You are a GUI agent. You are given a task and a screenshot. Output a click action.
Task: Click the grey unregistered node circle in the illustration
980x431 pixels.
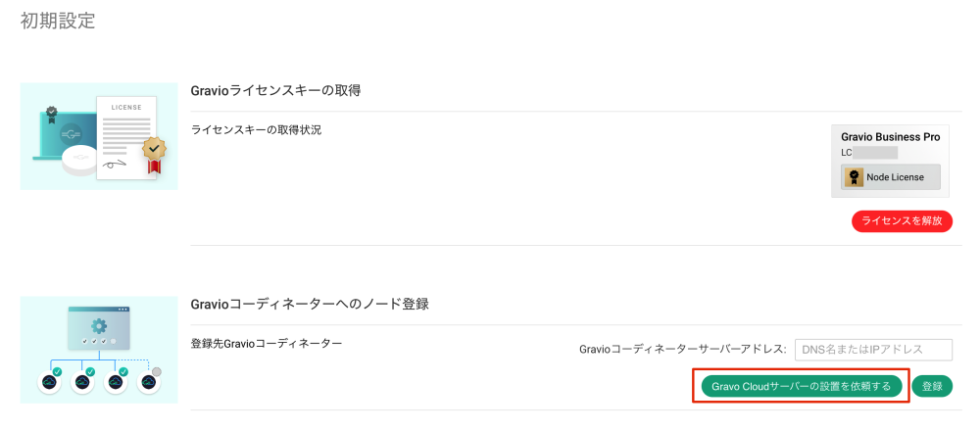[x=150, y=381]
